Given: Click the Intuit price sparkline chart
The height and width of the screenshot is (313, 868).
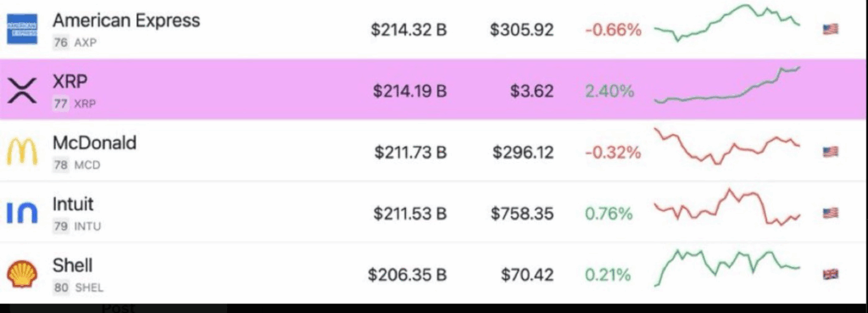Looking at the screenshot, I should 726,207.
